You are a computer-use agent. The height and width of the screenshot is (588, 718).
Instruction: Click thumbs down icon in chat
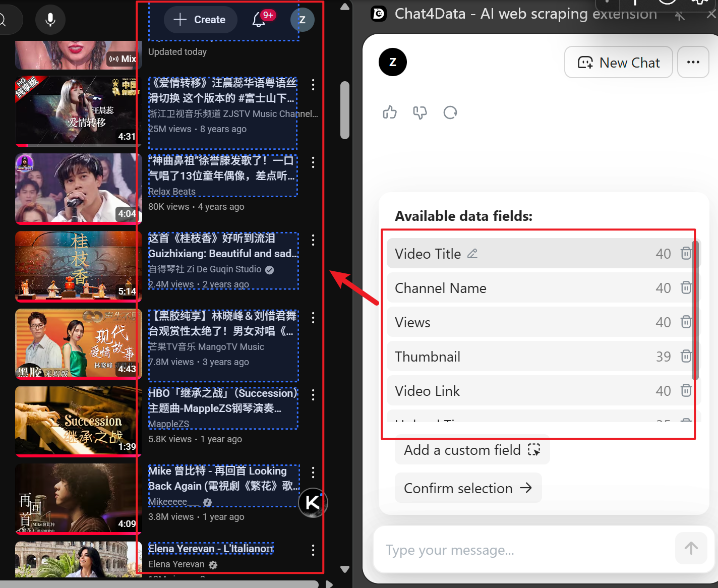tap(420, 112)
